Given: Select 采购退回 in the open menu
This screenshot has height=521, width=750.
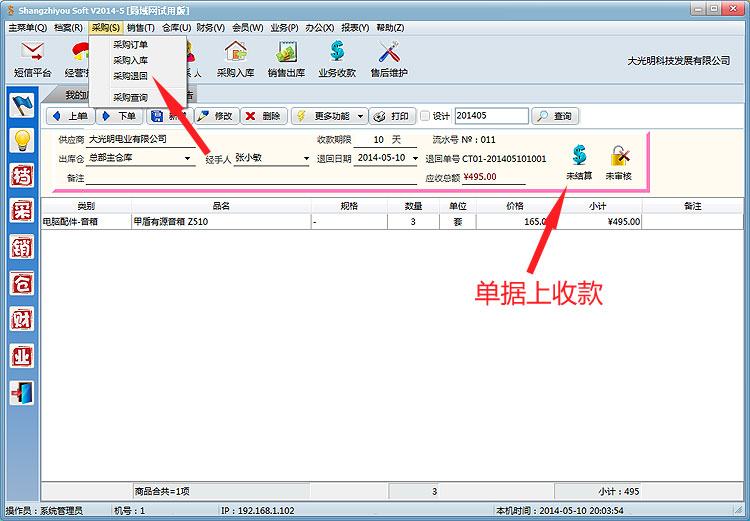Looking at the screenshot, I should pos(130,76).
